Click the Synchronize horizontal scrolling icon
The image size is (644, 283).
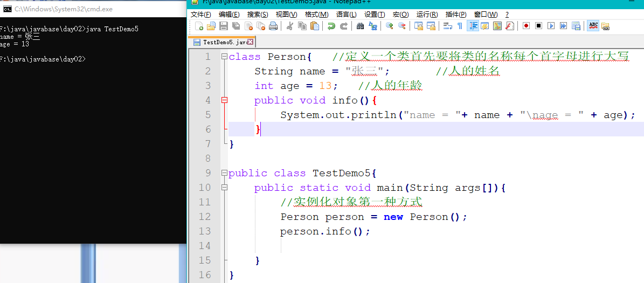[x=431, y=26]
